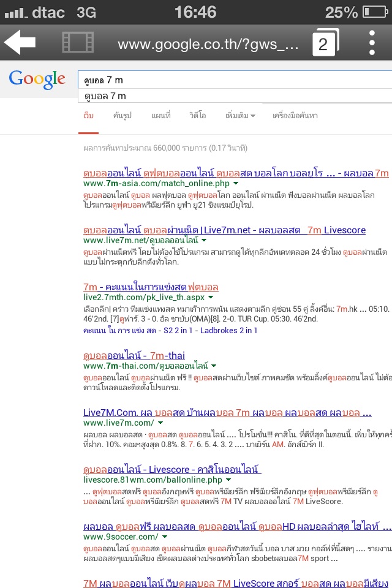Viewport: 392px width, 588px height.
Task: Open the ผลบอล ดูบอลฟรี ผลบอลสด result link
Action: [x=237, y=527]
